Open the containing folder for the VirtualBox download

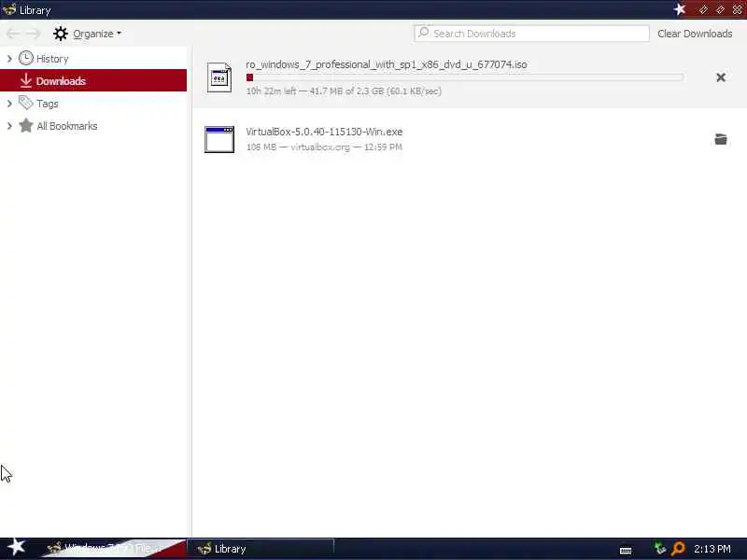click(721, 138)
